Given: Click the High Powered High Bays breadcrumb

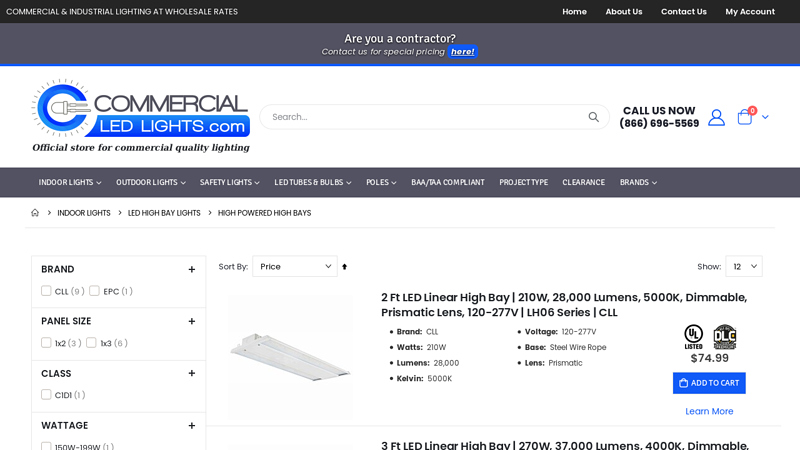Looking at the screenshot, I should [264, 213].
